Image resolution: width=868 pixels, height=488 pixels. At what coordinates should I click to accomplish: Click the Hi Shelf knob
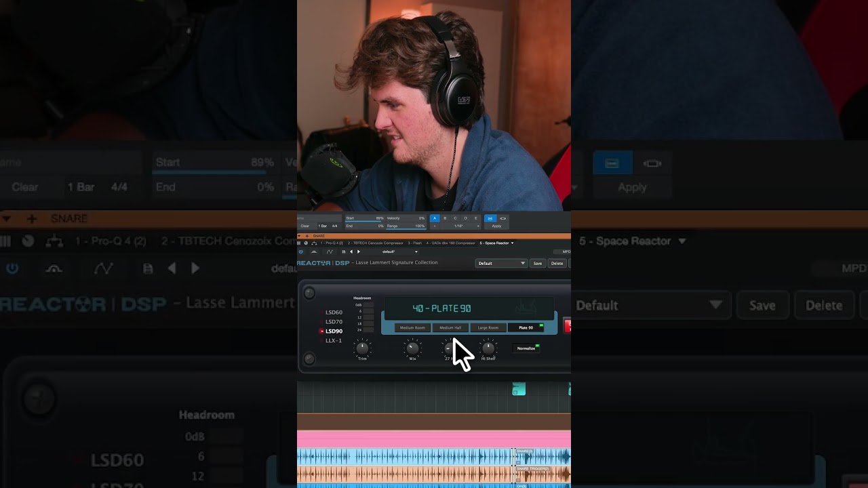pos(488,348)
